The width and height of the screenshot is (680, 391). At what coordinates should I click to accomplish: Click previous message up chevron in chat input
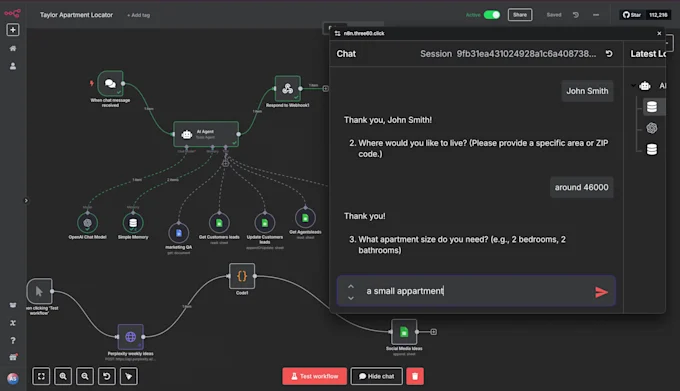tap(351, 286)
